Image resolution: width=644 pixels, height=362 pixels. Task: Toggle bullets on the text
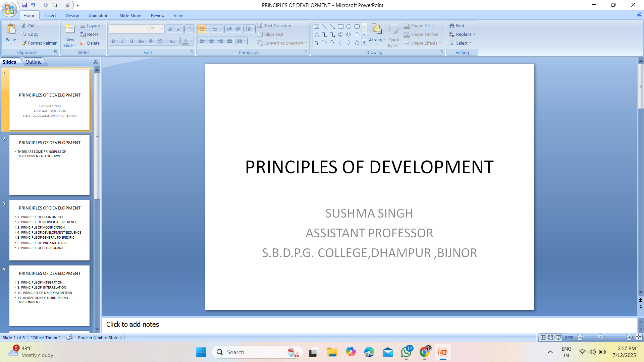(x=202, y=29)
